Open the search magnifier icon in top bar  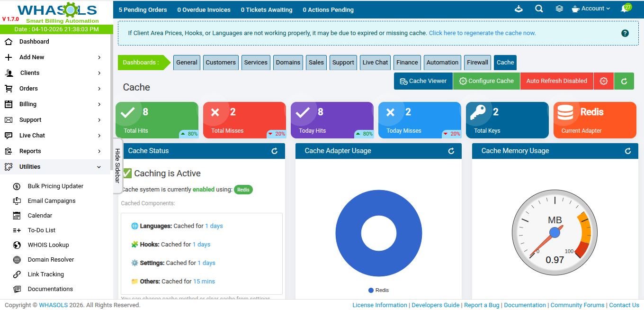point(539,9)
